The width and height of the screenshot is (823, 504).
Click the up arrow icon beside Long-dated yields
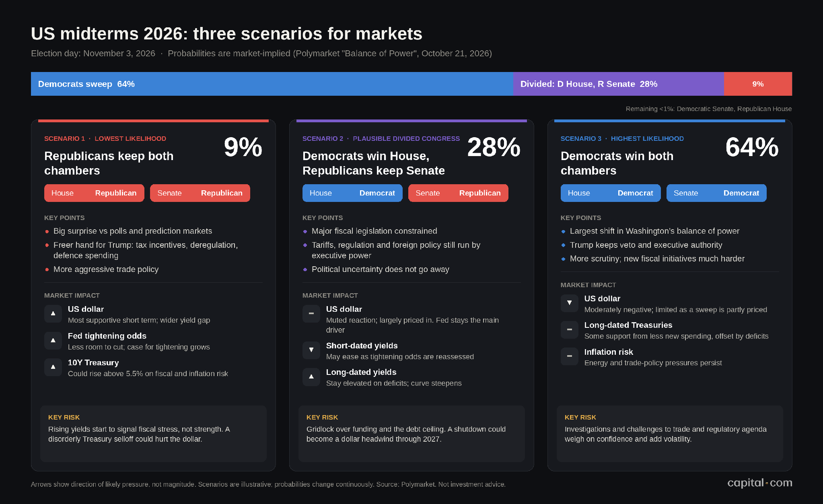pos(311,377)
